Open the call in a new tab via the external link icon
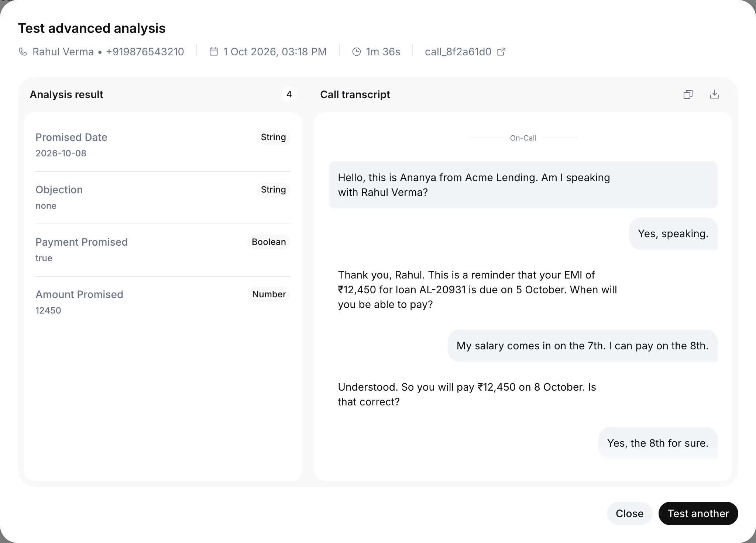 [x=501, y=52]
